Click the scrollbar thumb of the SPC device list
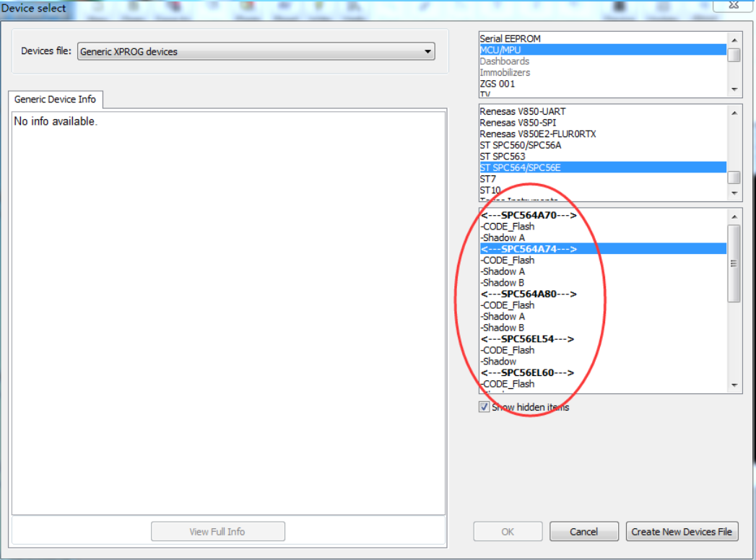 point(734,263)
